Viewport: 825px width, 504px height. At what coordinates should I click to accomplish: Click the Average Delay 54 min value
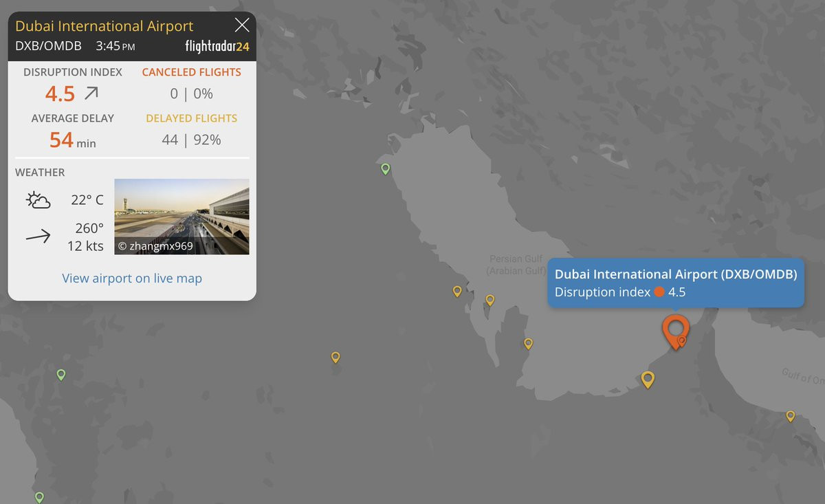[73, 140]
